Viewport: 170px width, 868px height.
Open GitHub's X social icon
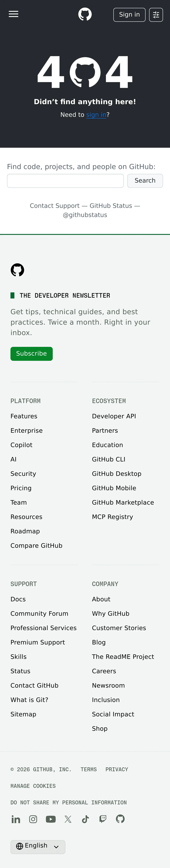pos(68,819)
